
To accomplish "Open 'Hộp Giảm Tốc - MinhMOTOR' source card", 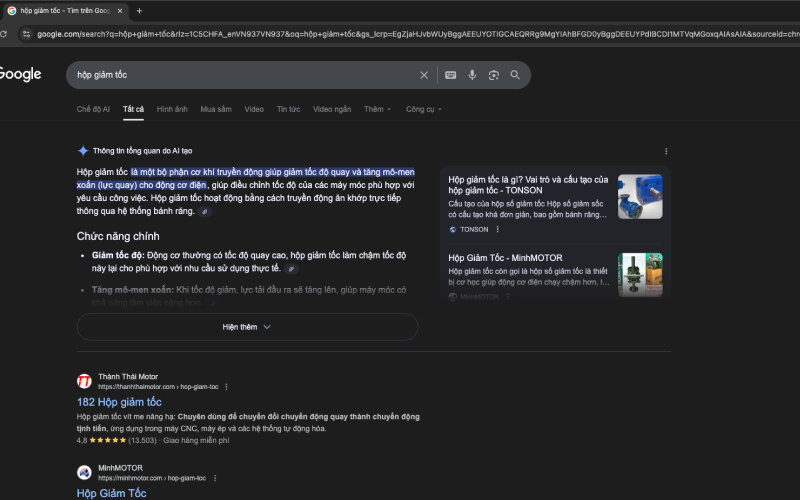I will [505, 258].
